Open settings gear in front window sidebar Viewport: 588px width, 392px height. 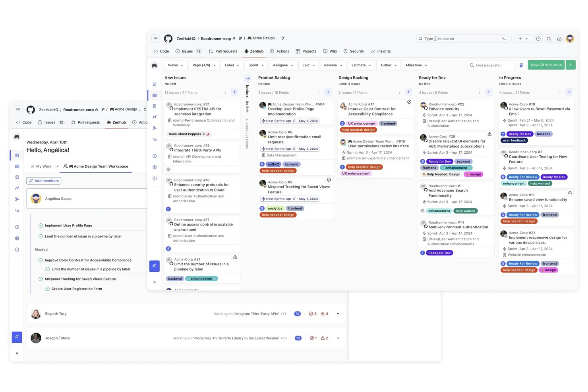coord(155,167)
